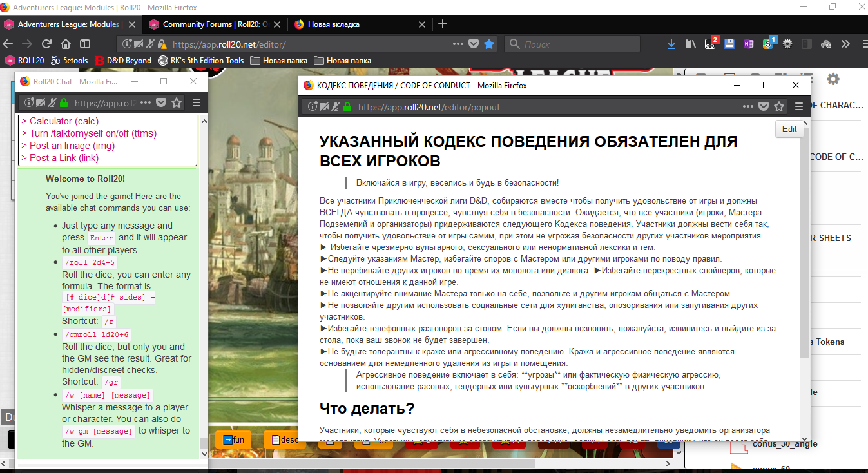
Task: Open Pocket save icon in main address bar
Action: click(474, 44)
